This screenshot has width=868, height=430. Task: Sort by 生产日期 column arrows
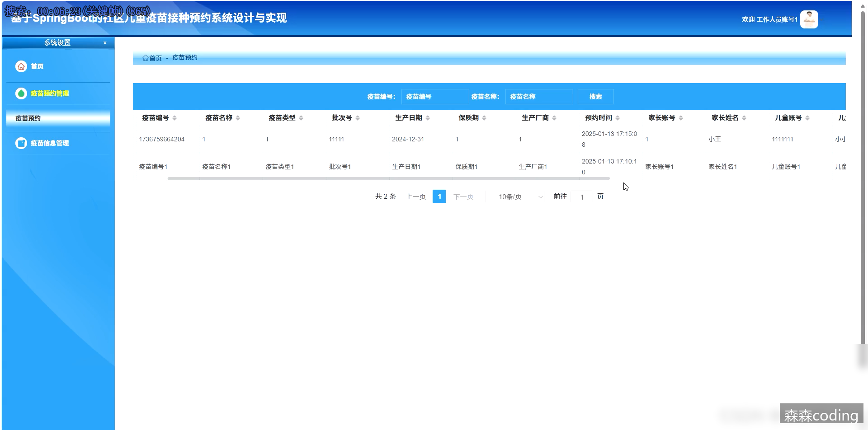(428, 118)
